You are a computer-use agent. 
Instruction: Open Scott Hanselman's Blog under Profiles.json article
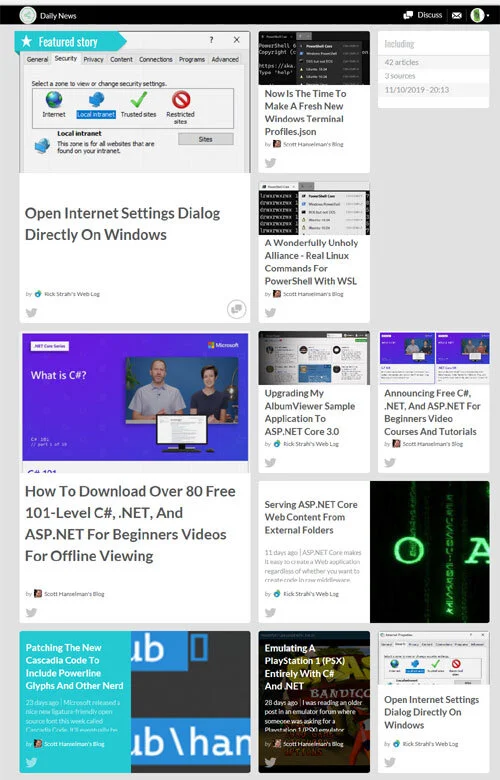pyautogui.click(x=313, y=144)
